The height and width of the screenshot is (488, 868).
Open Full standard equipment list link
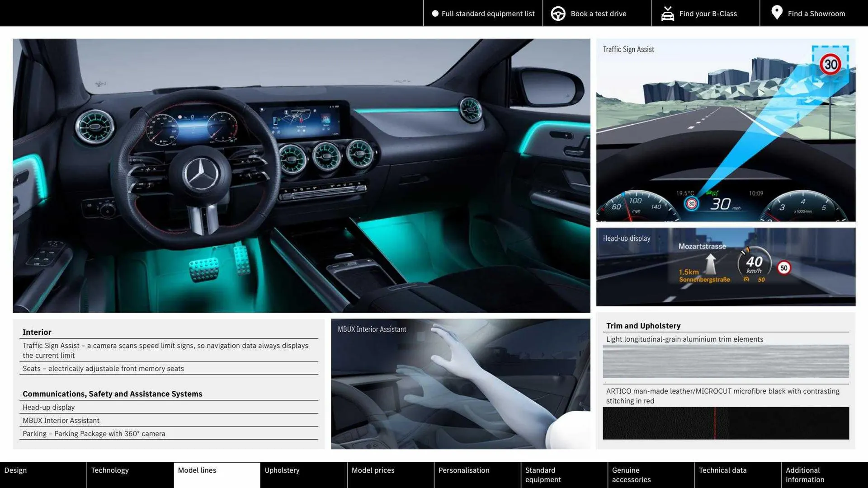click(488, 14)
